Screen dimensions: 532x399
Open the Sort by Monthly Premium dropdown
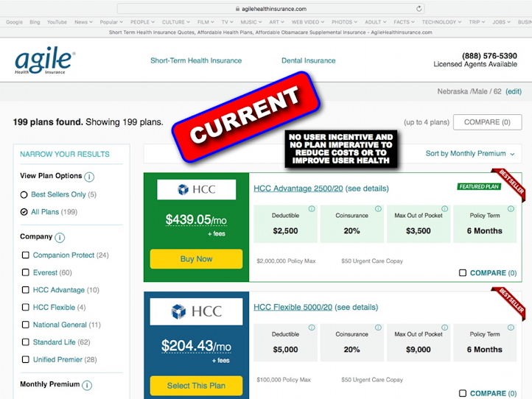[x=470, y=154]
